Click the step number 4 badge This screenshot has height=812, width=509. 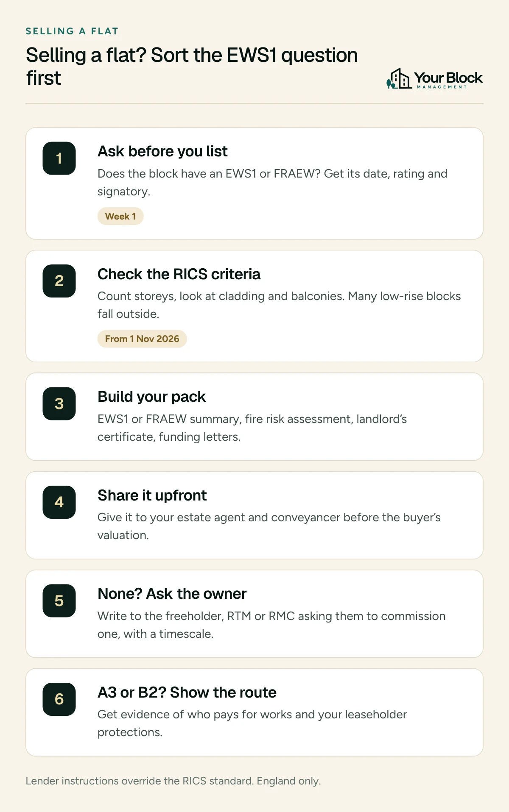coord(59,502)
